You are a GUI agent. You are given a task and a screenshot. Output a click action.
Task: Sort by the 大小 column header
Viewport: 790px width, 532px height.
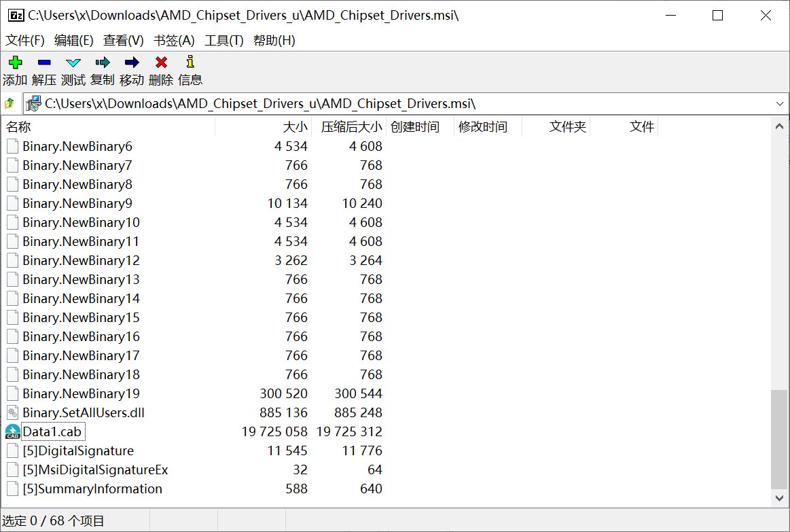[264, 126]
